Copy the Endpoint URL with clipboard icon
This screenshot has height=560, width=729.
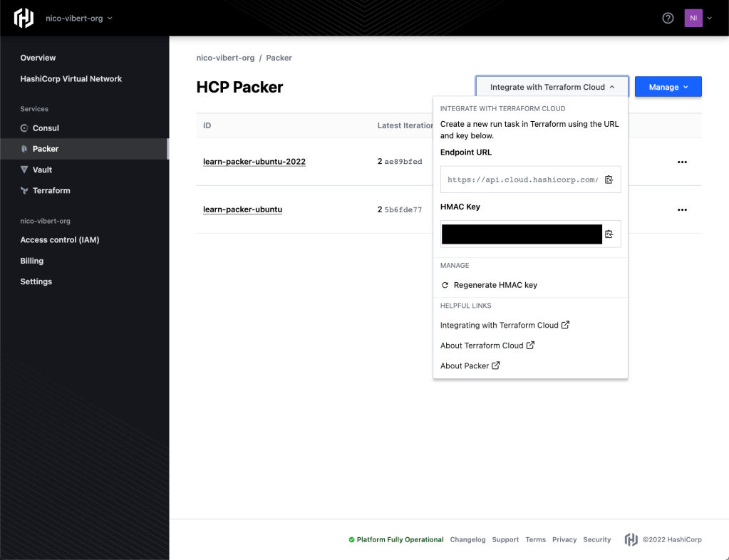(x=609, y=180)
